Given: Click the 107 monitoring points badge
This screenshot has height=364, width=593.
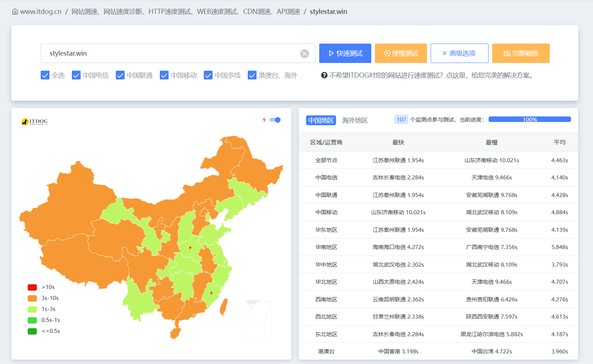Looking at the screenshot, I should [x=401, y=119].
